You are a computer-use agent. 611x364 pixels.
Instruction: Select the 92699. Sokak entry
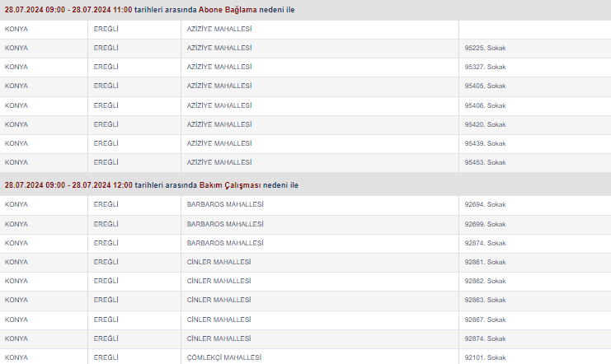pyautogui.click(x=485, y=224)
